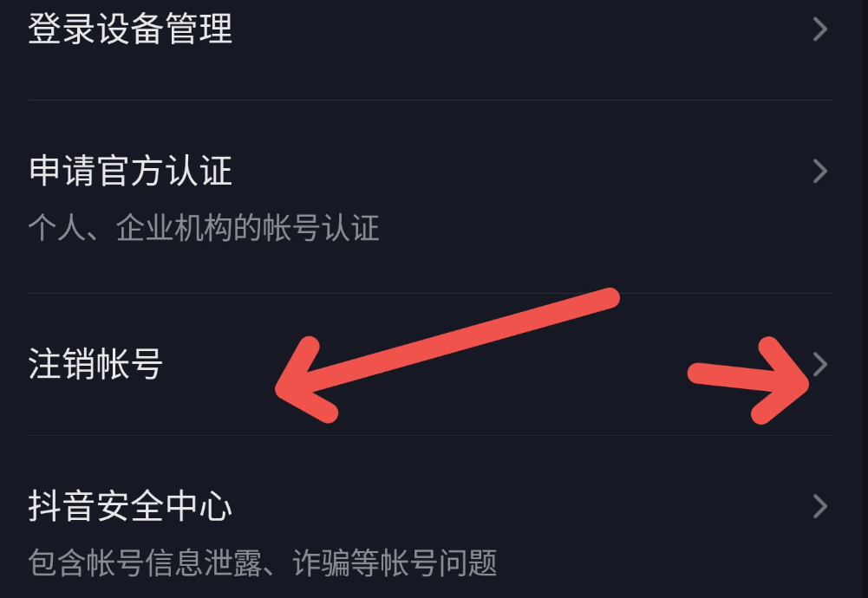This screenshot has width=868, height=598.
Task: Tap the 登录 characters in 登录设备管理
Action: pyautogui.click(x=61, y=29)
